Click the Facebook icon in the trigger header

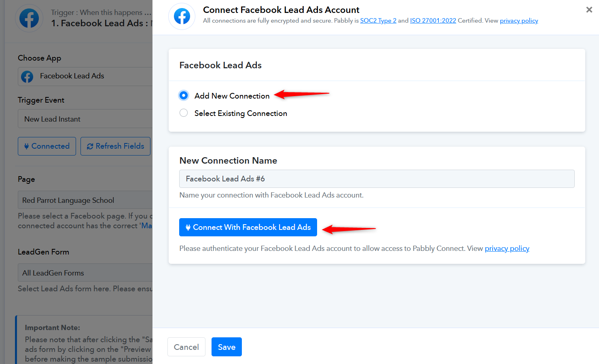coord(29,18)
